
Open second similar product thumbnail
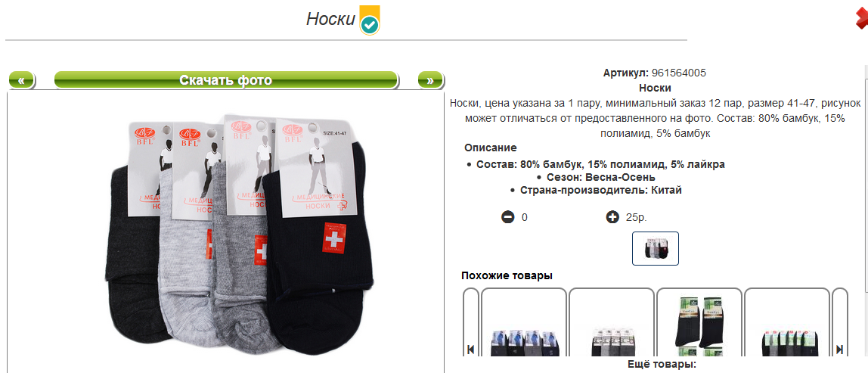click(x=612, y=322)
